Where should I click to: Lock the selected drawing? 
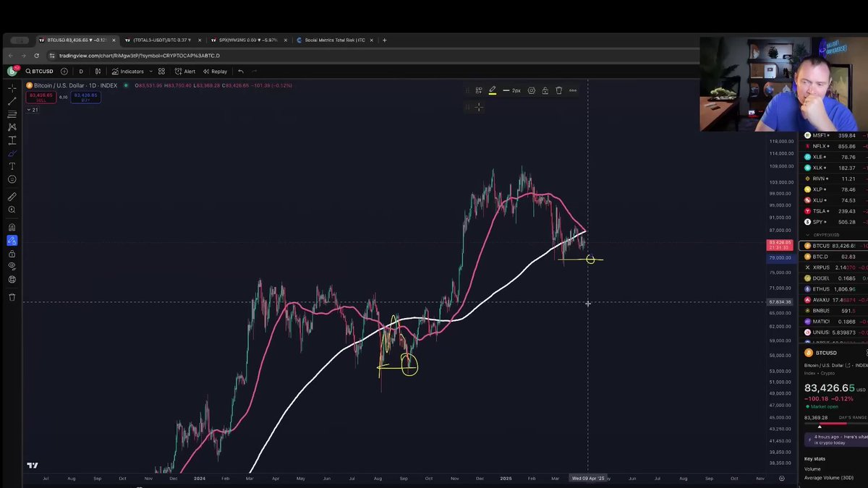545,90
